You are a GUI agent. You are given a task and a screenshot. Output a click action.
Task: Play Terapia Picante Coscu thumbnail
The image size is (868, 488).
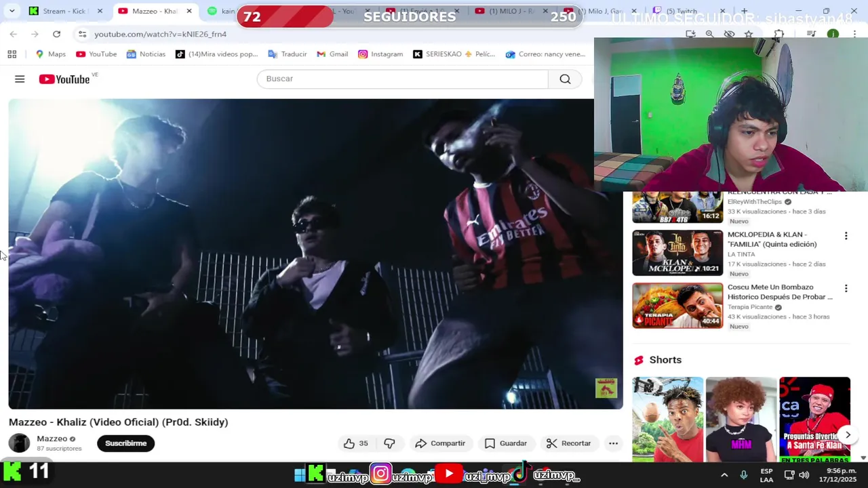[x=677, y=306]
